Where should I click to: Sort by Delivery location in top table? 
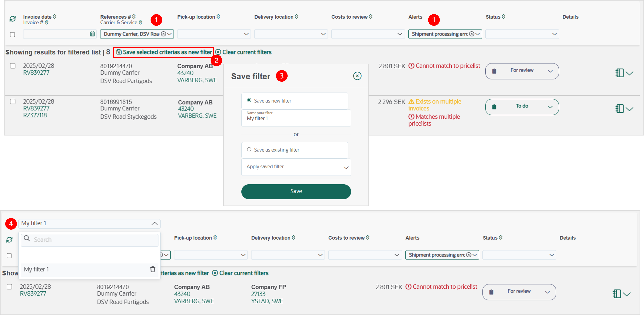coord(296,17)
